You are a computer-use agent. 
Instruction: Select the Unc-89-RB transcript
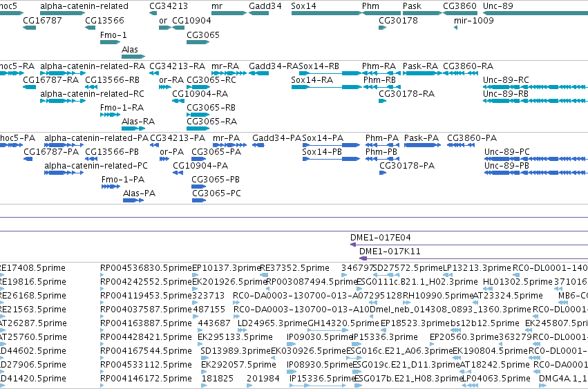click(535, 101)
